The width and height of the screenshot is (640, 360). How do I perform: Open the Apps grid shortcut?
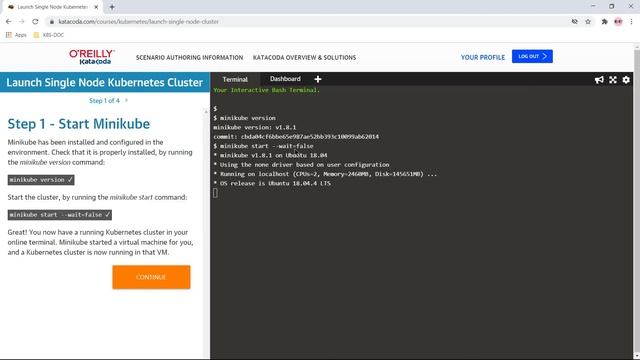[x=16, y=35]
